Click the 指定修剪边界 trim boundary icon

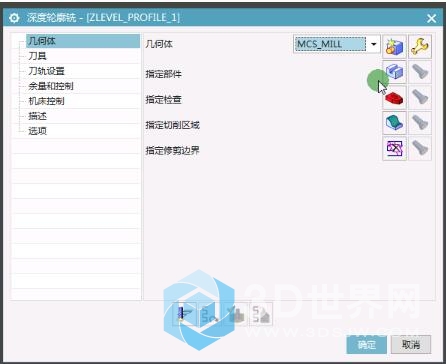pos(394,148)
